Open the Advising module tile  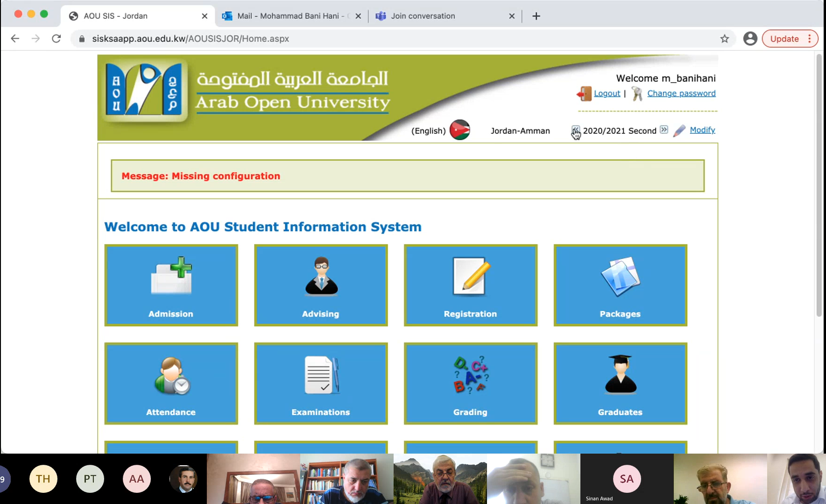coord(321,285)
